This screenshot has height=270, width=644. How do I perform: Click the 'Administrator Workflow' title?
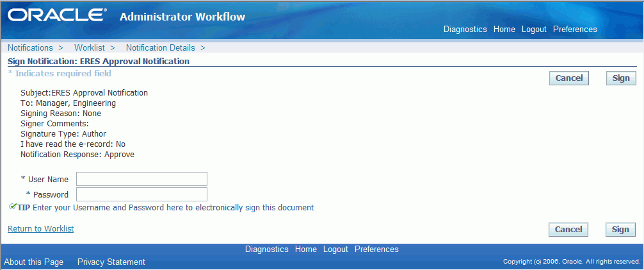click(x=182, y=17)
